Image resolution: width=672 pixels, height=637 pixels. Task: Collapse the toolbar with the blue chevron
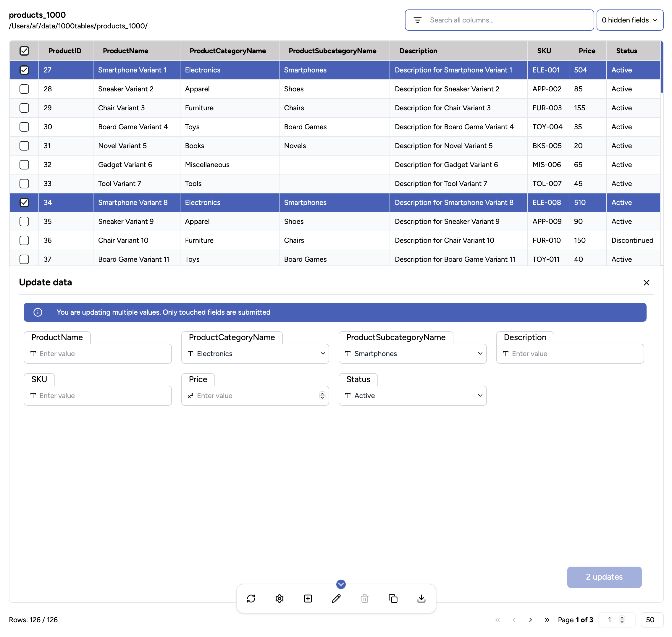click(340, 584)
